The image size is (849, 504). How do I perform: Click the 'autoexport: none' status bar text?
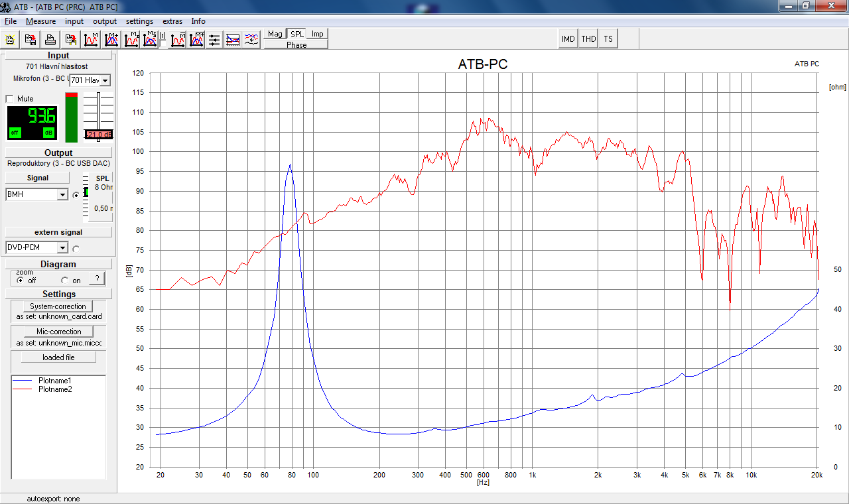coord(53,499)
